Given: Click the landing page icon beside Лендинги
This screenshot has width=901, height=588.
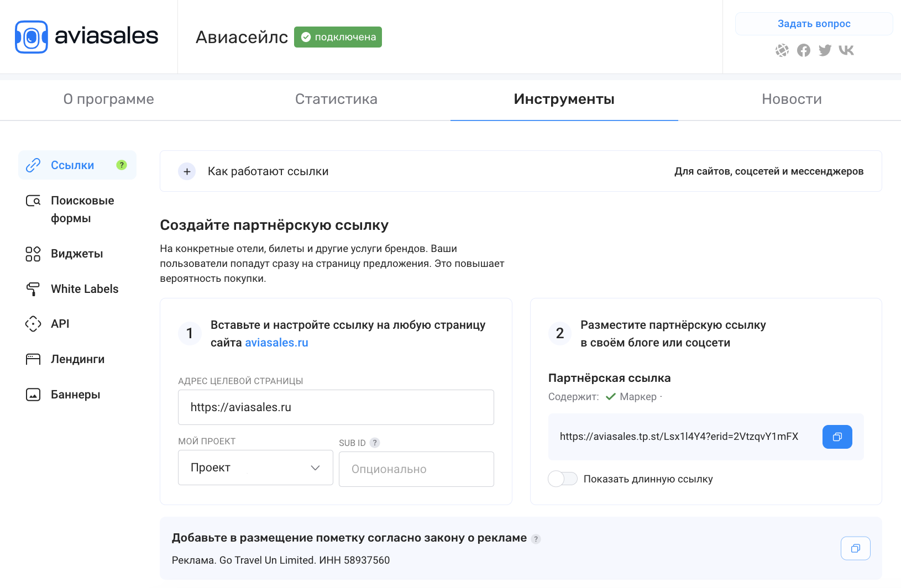Looking at the screenshot, I should coord(33,359).
